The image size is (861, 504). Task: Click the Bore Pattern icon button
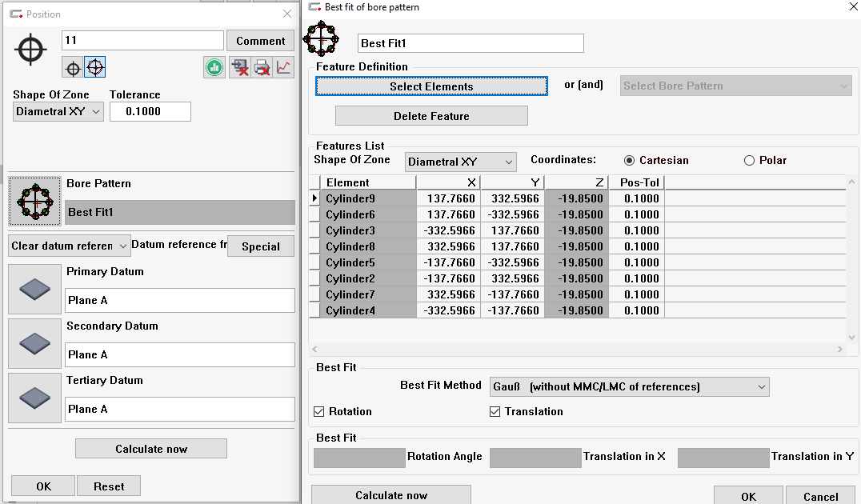34,202
